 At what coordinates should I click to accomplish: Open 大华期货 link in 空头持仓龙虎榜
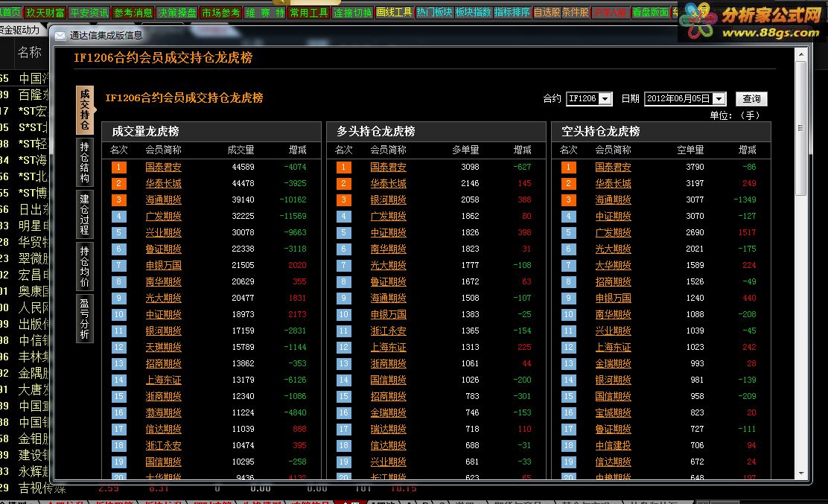(613, 265)
